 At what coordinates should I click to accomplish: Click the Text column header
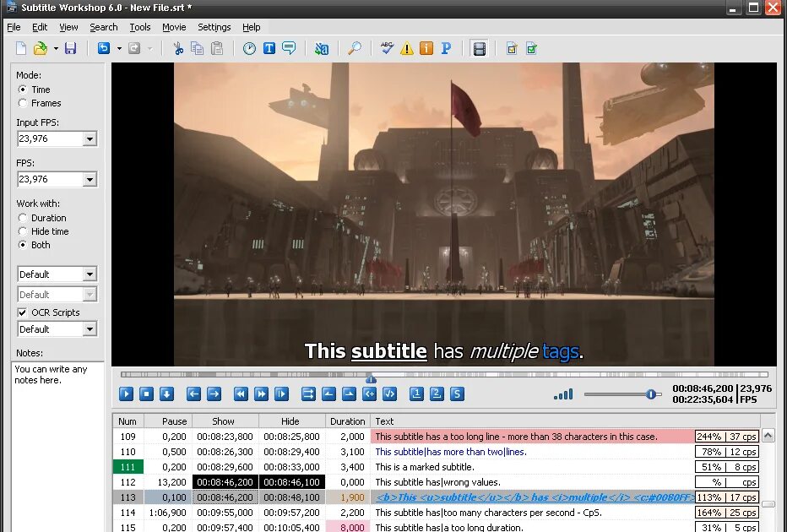click(565, 421)
